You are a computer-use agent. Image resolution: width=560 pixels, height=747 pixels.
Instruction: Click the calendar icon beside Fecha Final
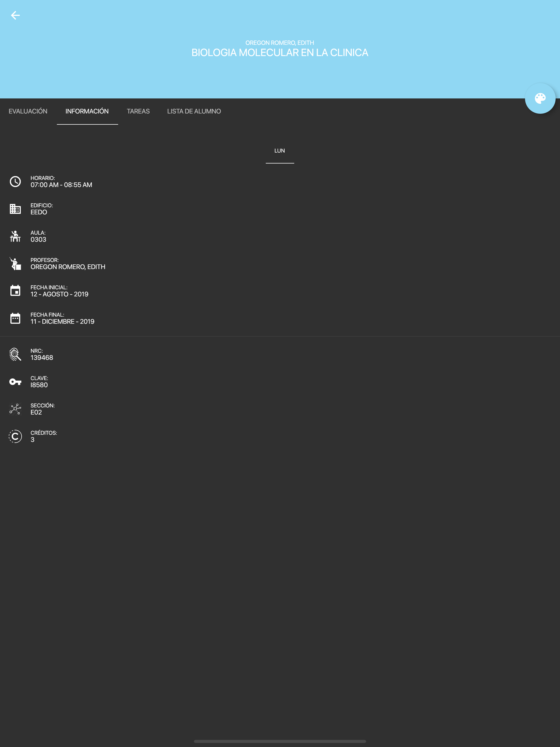pyautogui.click(x=15, y=318)
